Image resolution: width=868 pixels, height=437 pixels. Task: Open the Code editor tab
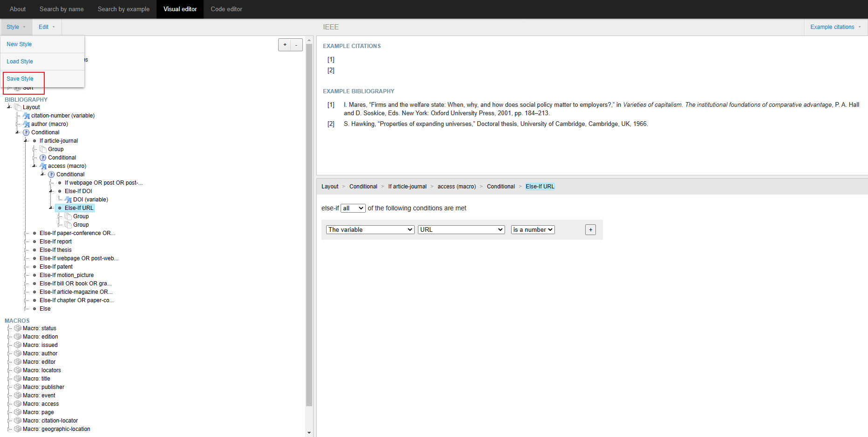(226, 9)
